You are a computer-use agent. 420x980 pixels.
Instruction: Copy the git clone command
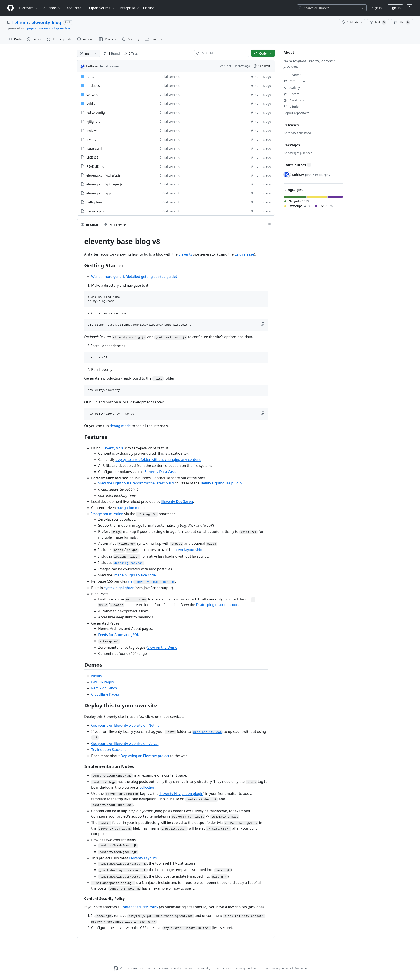(x=262, y=324)
